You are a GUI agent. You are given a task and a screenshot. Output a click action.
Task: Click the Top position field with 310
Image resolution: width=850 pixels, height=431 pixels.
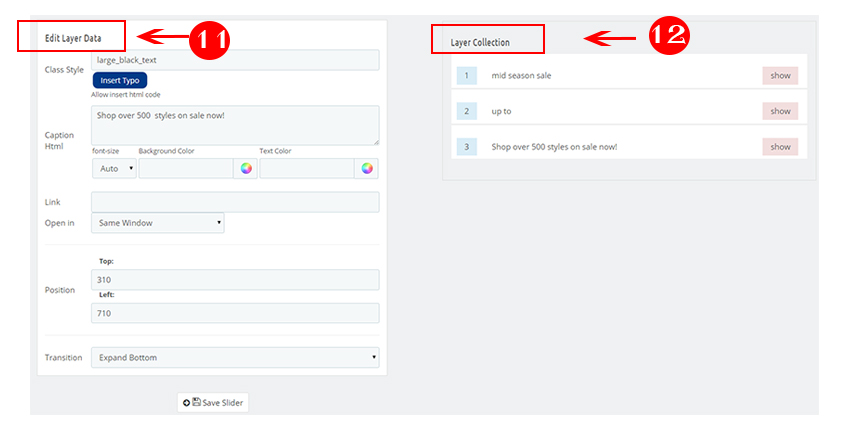(x=235, y=280)
